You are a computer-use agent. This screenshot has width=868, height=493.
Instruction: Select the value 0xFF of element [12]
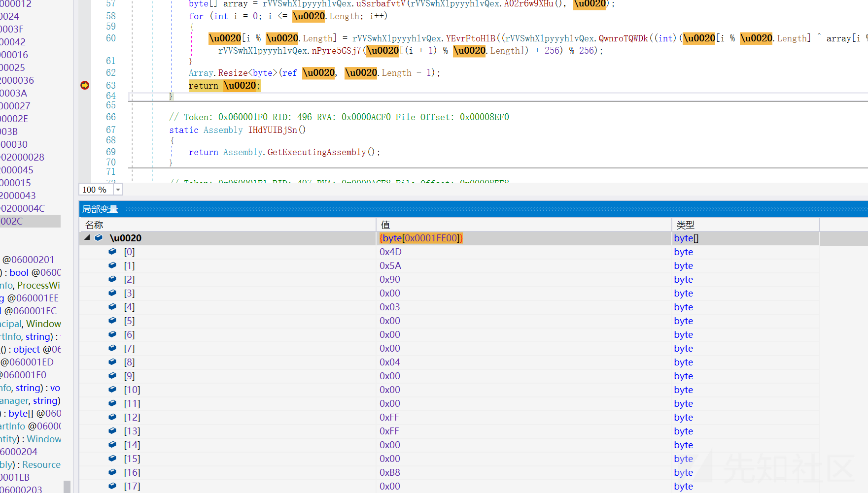tap(389, 417)
